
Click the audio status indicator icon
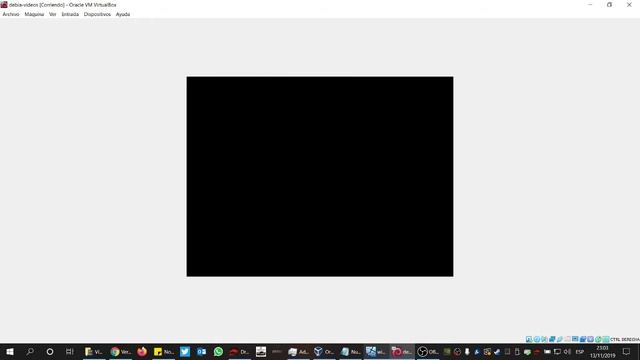pos(544,339)
